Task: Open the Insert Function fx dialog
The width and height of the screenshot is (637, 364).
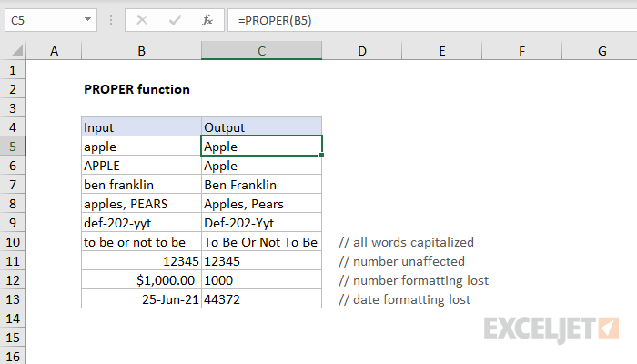Action: coord(207,19)
